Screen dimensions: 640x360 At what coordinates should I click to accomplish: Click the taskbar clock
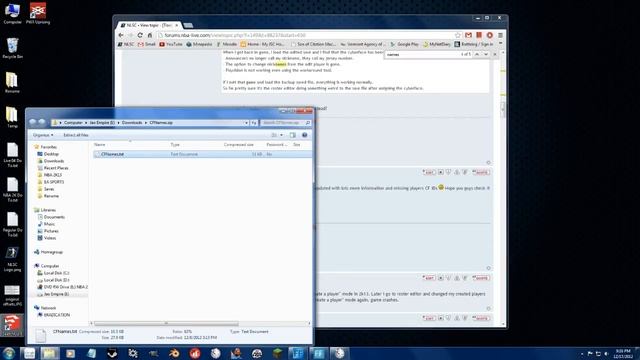click(623, 353)
